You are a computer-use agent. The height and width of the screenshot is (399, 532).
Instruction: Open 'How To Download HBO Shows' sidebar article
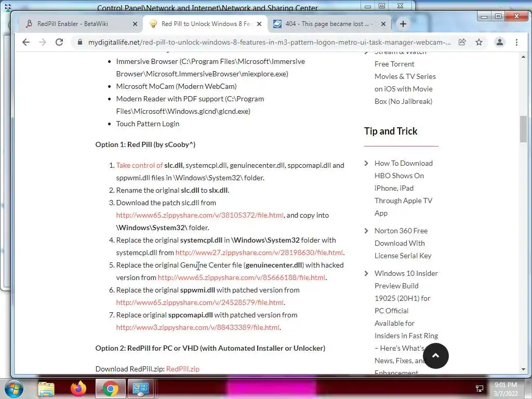point(404,188)
